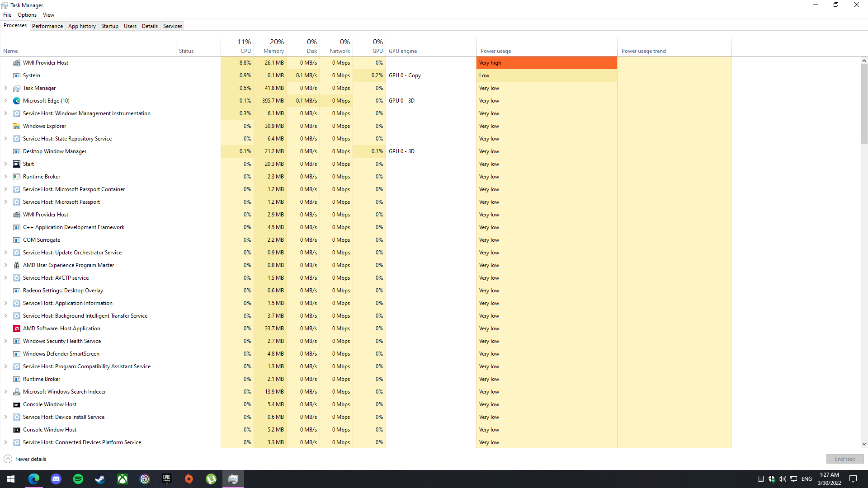
Task: Click the Xbox taskbar icon
Action: (123, 479)
